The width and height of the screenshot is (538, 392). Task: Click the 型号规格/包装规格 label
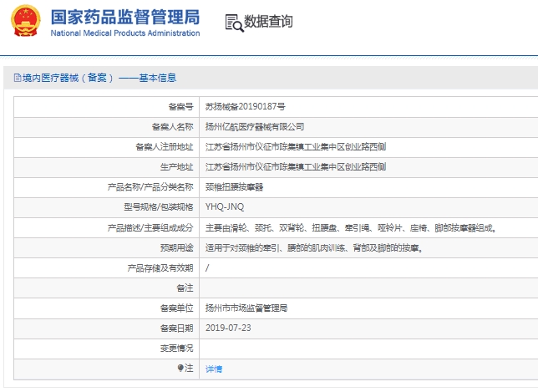(159, 207)
